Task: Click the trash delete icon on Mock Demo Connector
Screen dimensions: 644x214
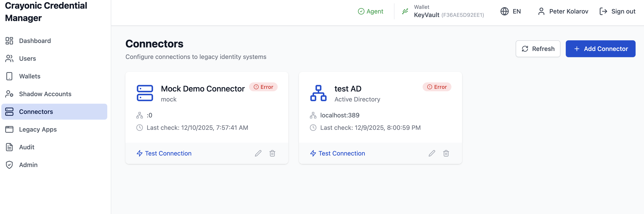Action: point(272,153)
